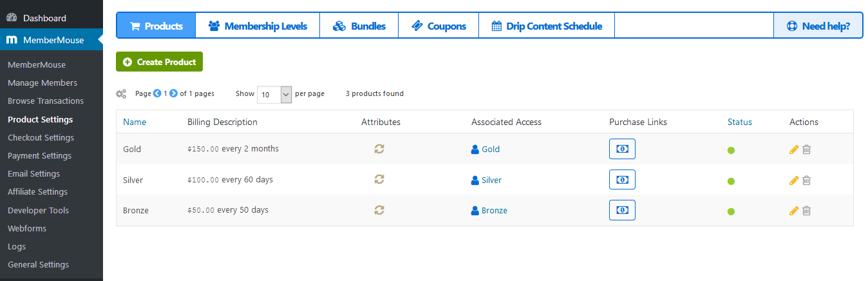Open Checkout Settings in the sidebar
868x281 pixels.
click(41, 137)
